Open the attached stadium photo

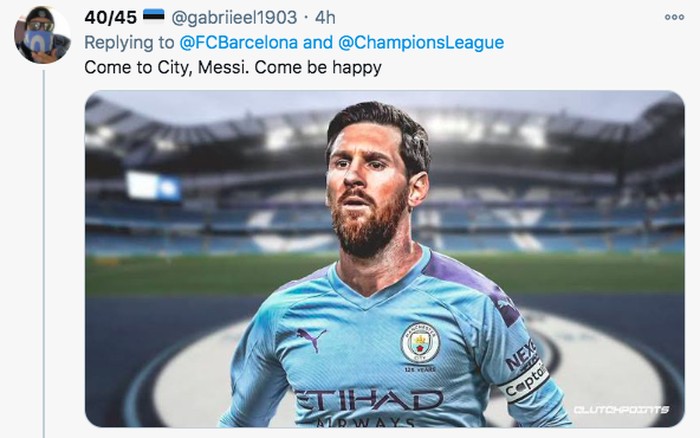(384, 259)
